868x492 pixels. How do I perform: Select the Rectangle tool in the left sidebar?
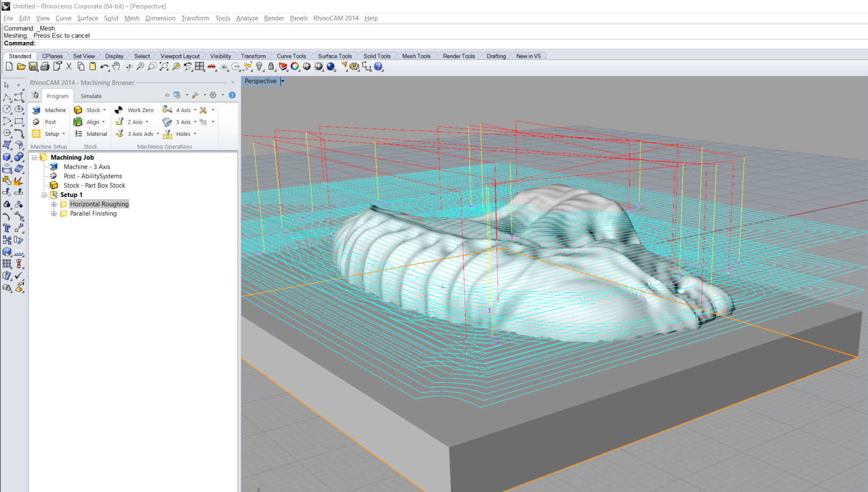(x=19, y=121)
